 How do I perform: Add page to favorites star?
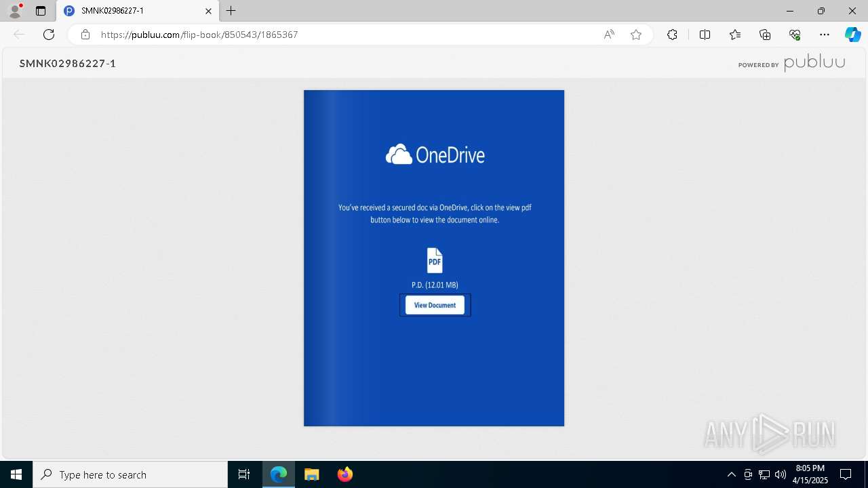[636, 35]
